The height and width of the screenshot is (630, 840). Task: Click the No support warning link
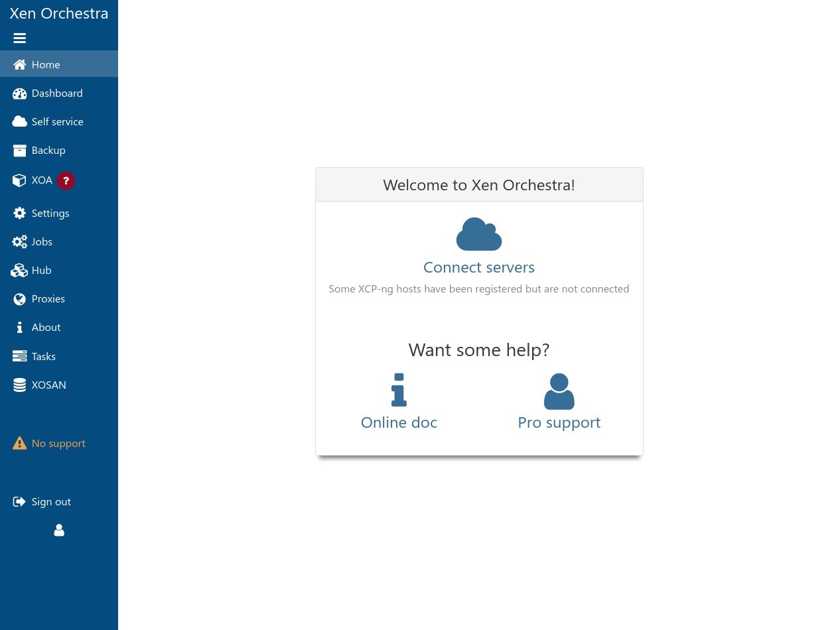[x=58, y=443]
